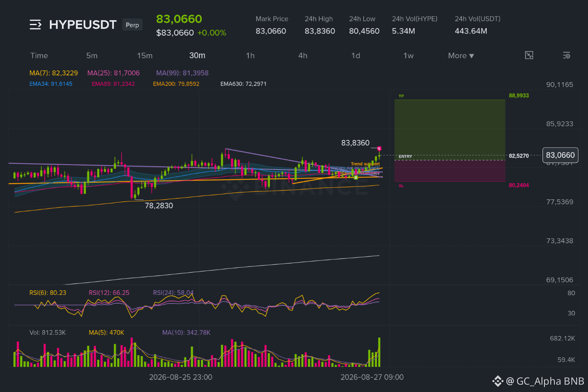Click the 90,1165 price axis label
The image size is (588, 392).
pyautogui.click(x=560, y=85)
